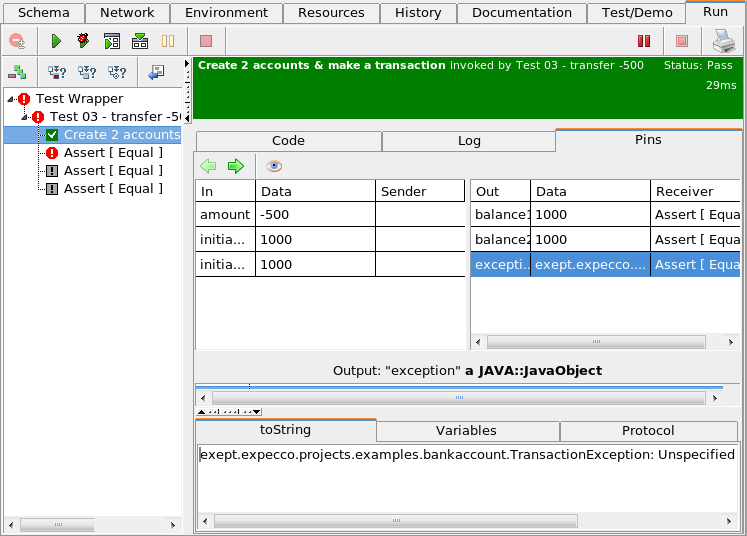The height and width of the screenshot is (536, 747).
Task: Click the horizontal scrollbar under Output label
Action: pyautogui.click(x=460, y=397)
